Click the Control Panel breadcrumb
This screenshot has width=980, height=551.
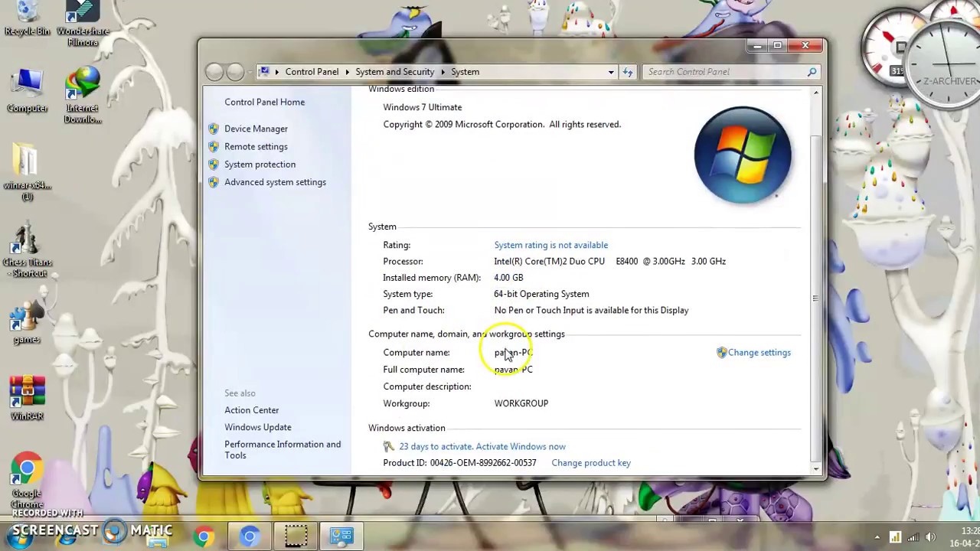pyautogui.click(x=312, y=72)
